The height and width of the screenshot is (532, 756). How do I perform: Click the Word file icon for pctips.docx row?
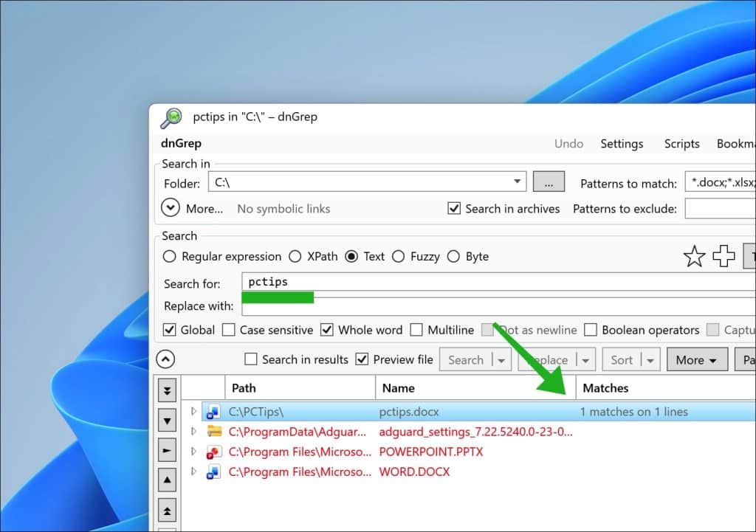[213, 412]
